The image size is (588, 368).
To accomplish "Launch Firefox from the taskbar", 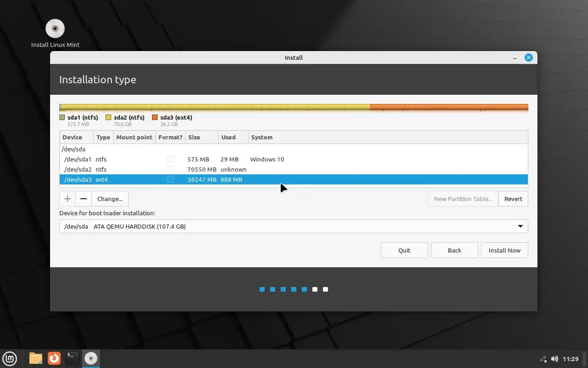I will pos(54,358).
